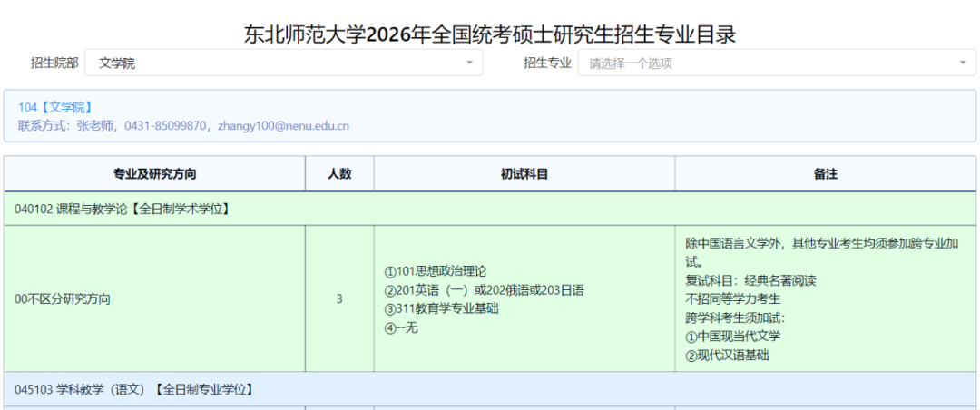Click the 初试科目 column header
Screen dimensions: 980x410
point(524,174)
